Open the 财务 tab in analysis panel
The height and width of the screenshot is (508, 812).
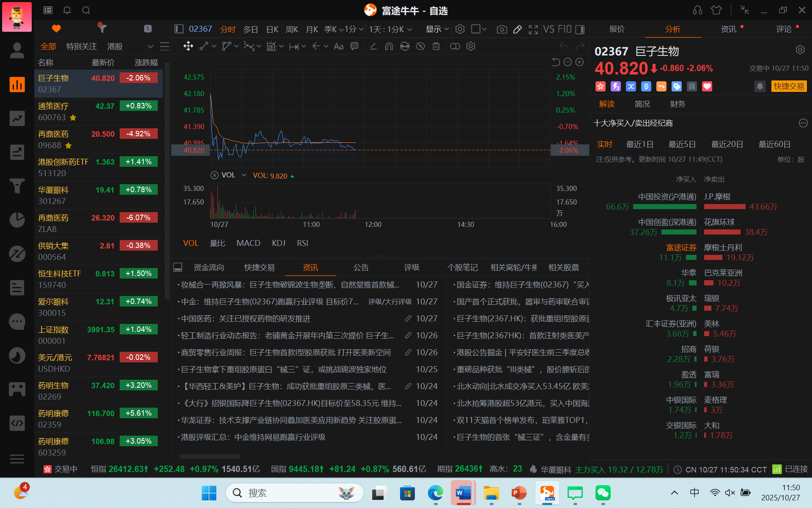[678, 104]
